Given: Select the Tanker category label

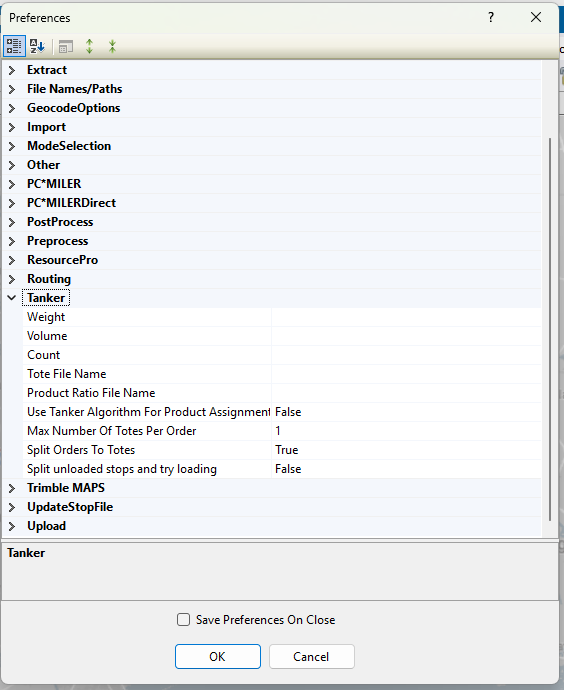Looking at the screenshot, I should point(46,298).
